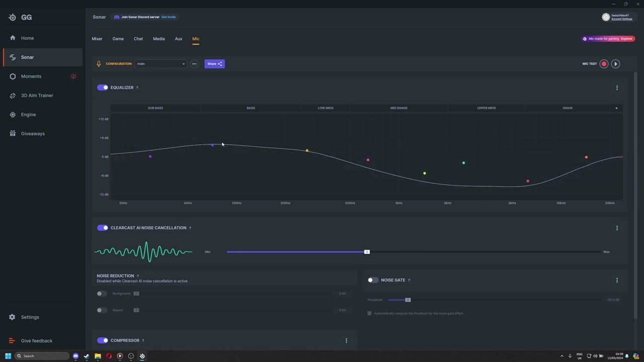The height and width of the screenshot is (362, 644).
Task: Open Account Settings link
Action: coord(622,19)
